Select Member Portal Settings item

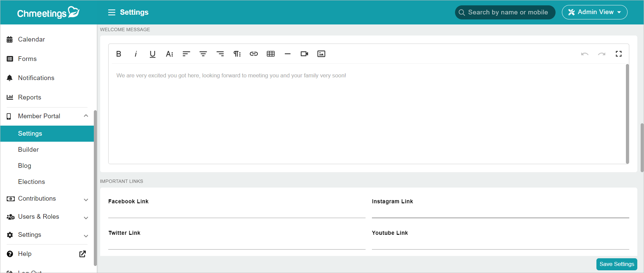click(47, 134)
